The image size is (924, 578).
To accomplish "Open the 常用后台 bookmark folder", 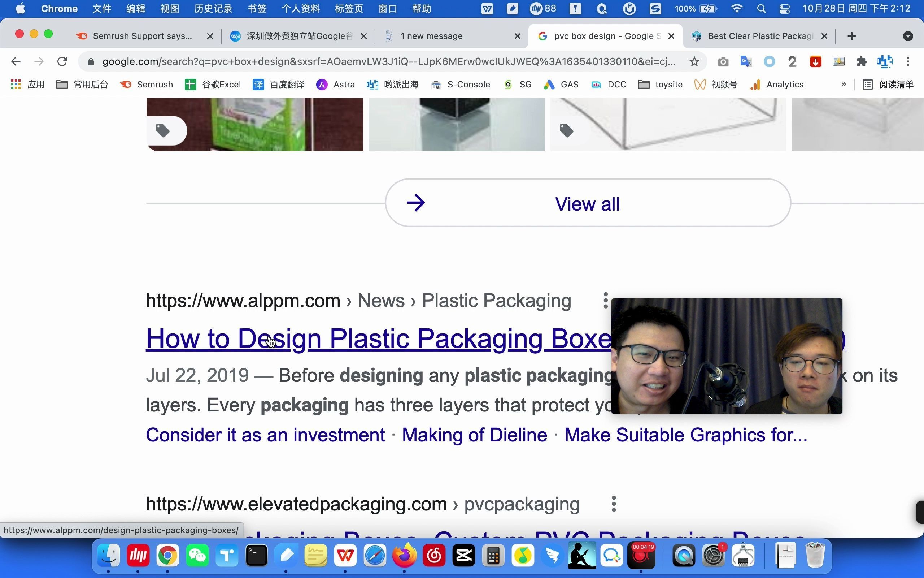I will coord(82,84).
